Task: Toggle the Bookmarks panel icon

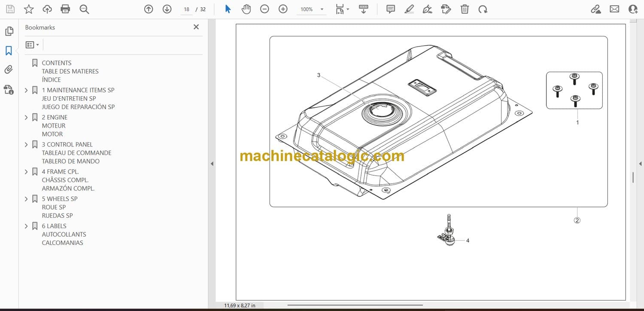Action: click(x=9, y=51)
